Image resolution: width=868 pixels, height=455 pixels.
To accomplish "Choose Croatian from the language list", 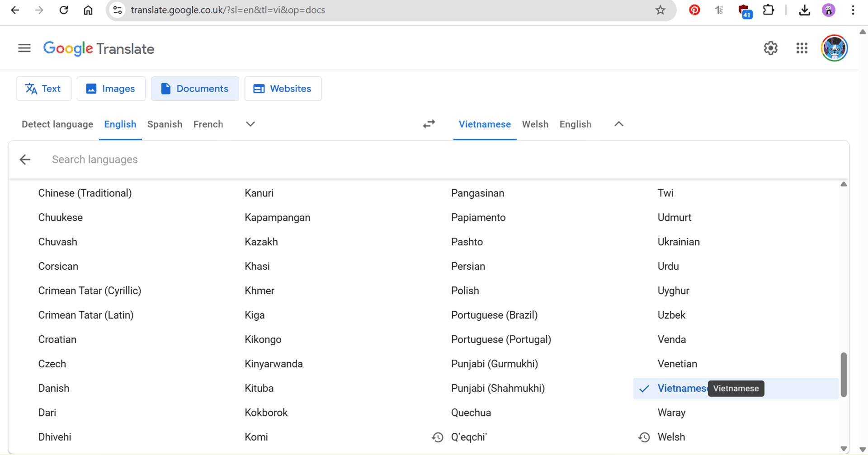I will coord(57,339).
